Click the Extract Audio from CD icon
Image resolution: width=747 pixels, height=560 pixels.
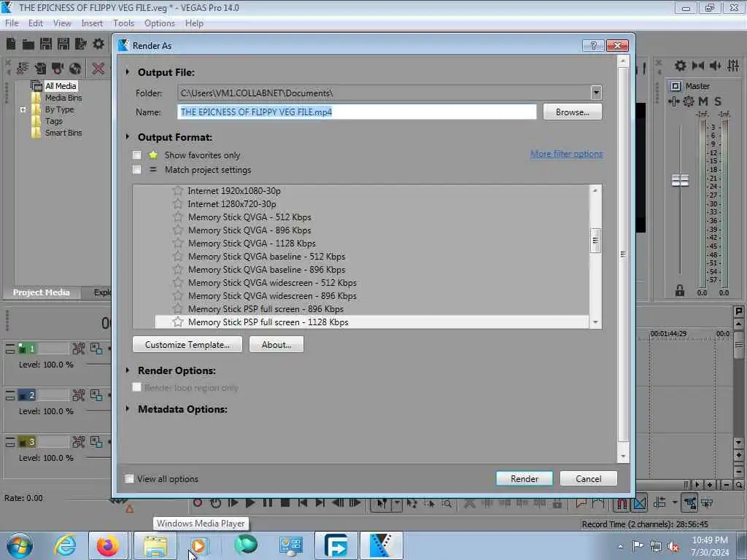click(x=75, y=69)
